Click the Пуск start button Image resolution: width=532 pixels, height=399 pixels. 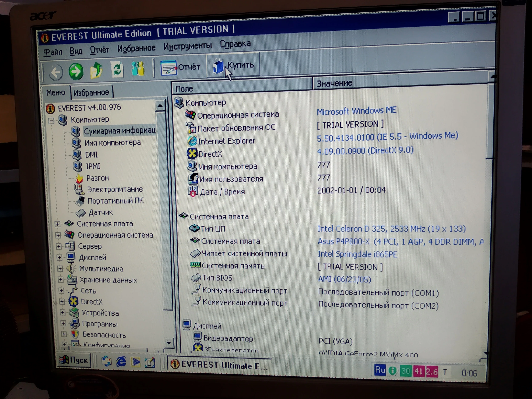click(x=74, y=360)
